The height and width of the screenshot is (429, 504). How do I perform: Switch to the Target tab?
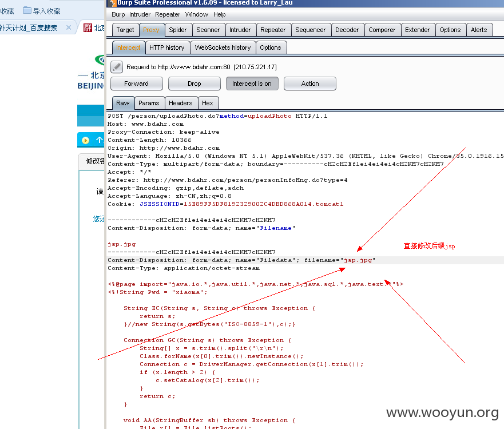coord(125,30)
